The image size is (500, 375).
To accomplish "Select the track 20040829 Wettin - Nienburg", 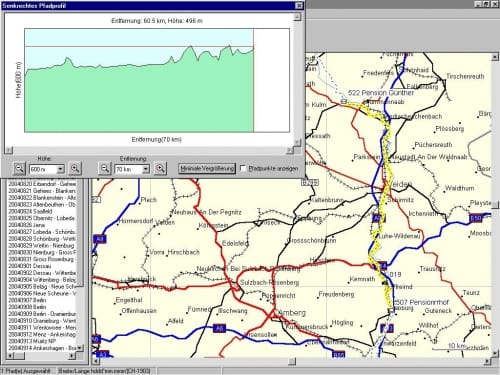I will pos(42,246).
